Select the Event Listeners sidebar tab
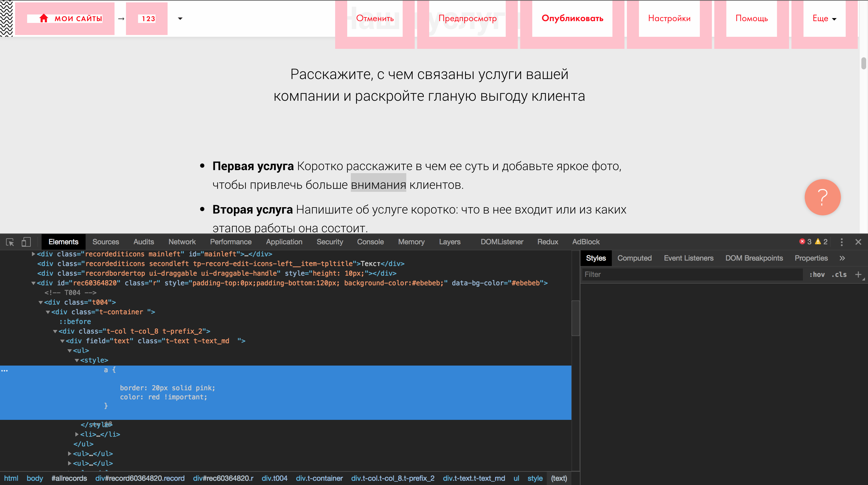Screen dimensions: 868x485 click(688, 258)
